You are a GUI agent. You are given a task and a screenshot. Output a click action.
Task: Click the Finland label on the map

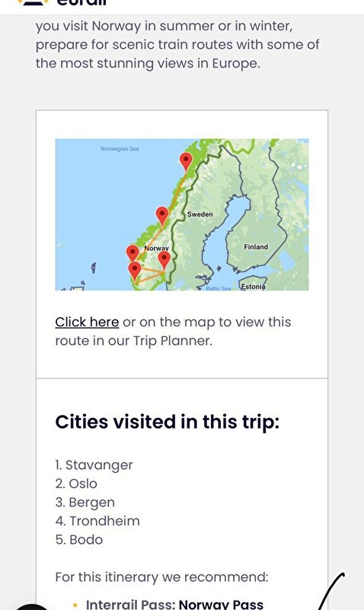click(x=256, y=246)
